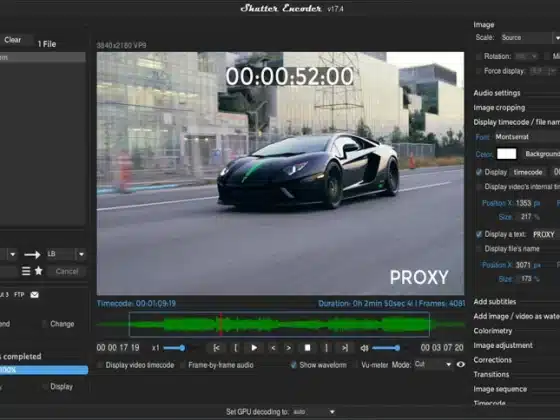Click the Clear button
Image resolution: width=560 pixels, height=420 pixels.
[x=13, y=40]
